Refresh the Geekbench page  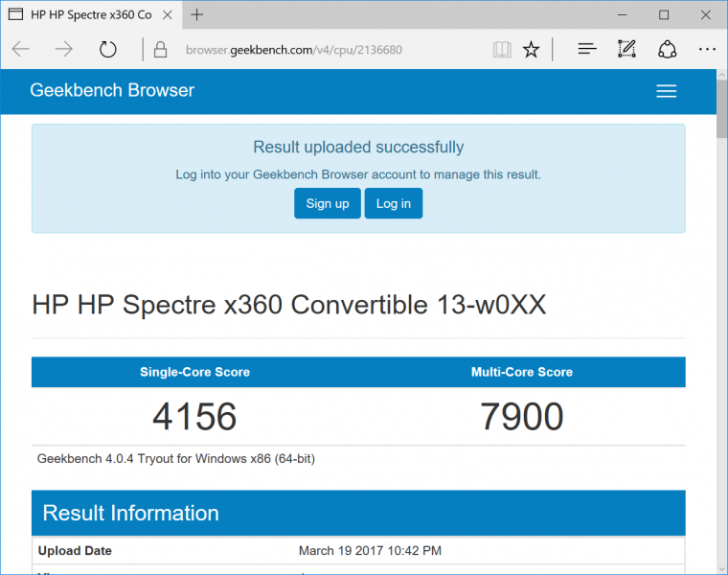tap(107, 49)
